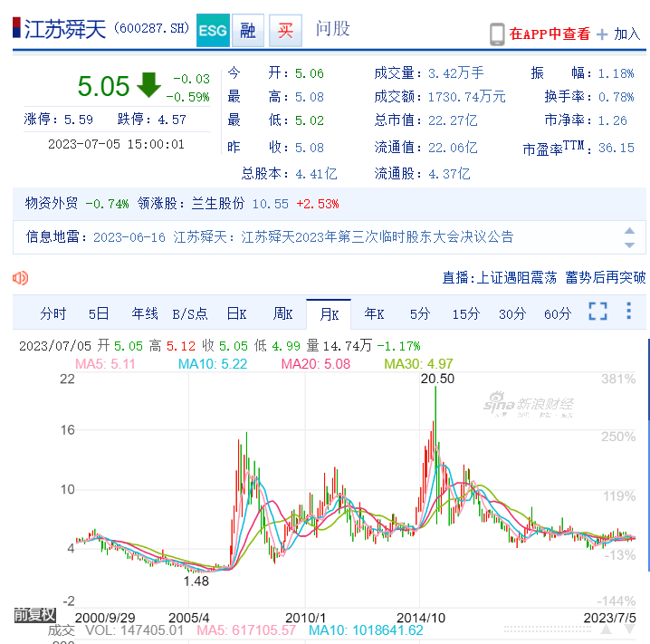Switch to the 年线 tab
This screenshot has width=650, height=644.
coord(145,313)
